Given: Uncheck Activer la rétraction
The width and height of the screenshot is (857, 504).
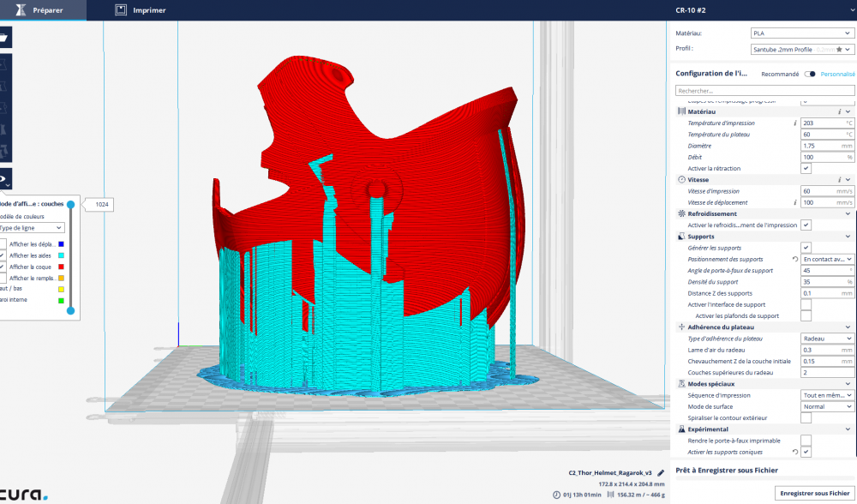Looking at the screenshot, I should [x=806, y=168].
